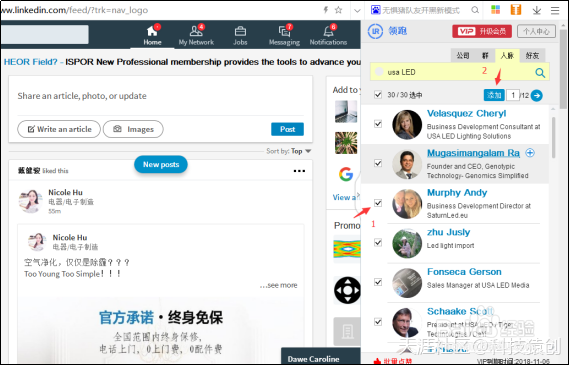This screenshot has height=366, width=569.
Task: Click the New posts pill button
Action: [x=161, y=165]
